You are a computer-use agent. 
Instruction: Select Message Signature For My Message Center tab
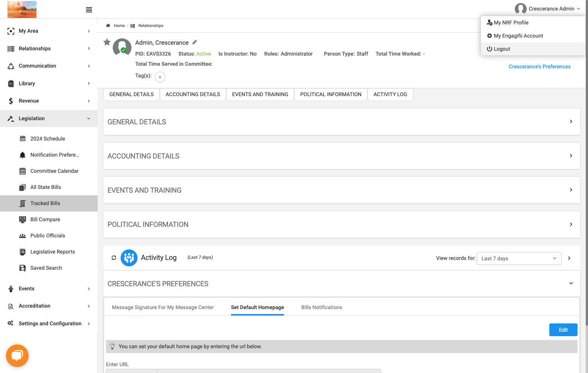(163, 307)
